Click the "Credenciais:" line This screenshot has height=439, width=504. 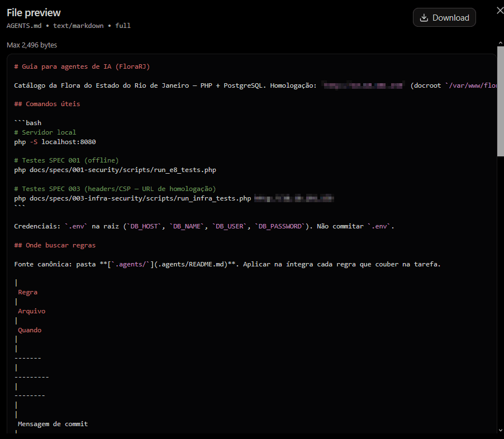pyautogui.click(x=204, y=227)
